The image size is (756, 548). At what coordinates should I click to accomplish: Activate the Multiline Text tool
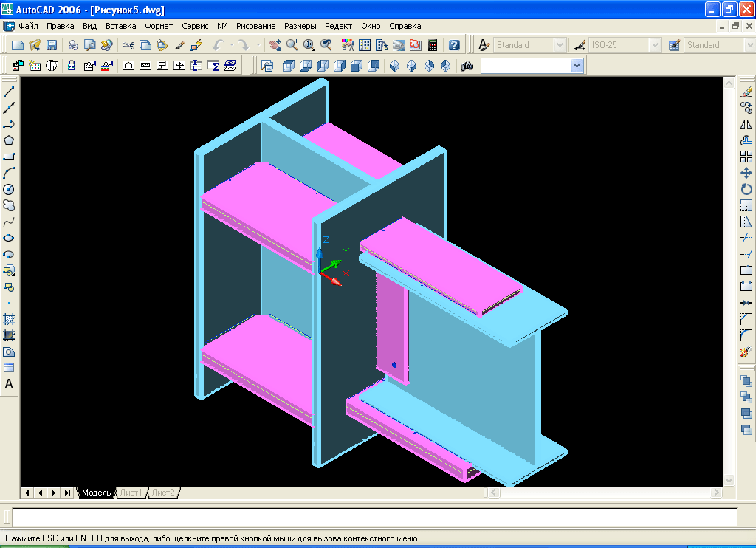(9, 384)
